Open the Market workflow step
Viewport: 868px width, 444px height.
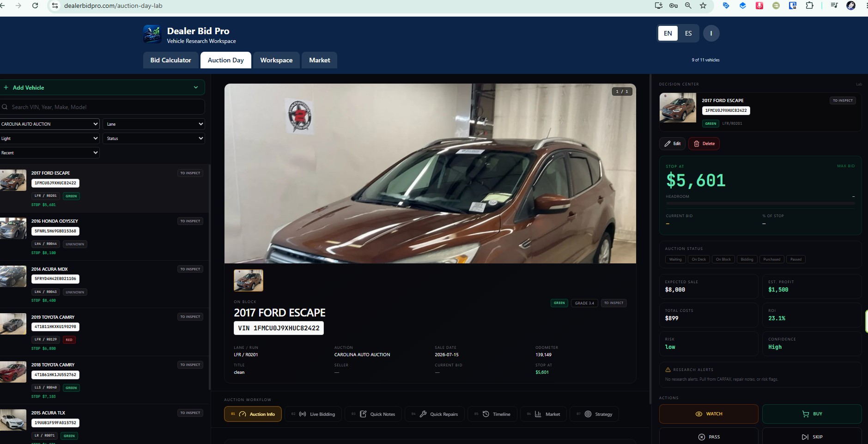pyautogui.click(x=544, y=414)
